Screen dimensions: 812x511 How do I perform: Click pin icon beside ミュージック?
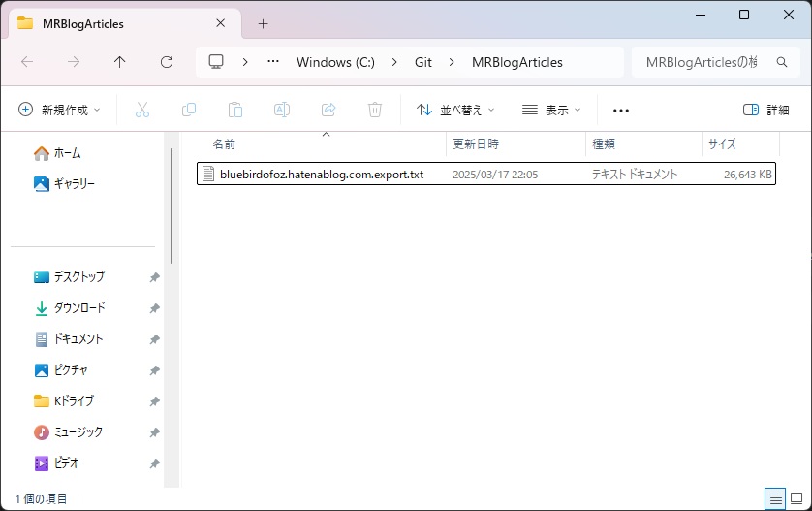(154, 432)
